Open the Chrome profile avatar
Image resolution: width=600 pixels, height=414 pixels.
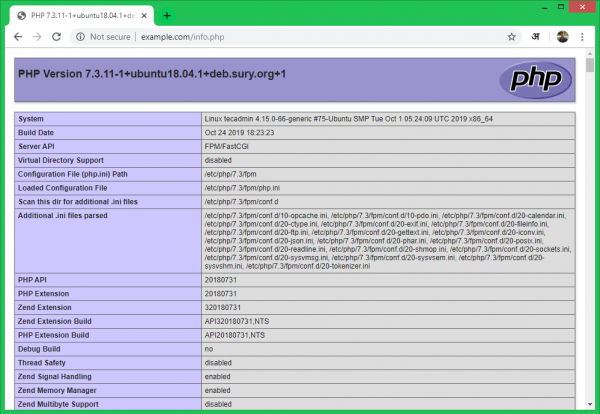(563, 36)
